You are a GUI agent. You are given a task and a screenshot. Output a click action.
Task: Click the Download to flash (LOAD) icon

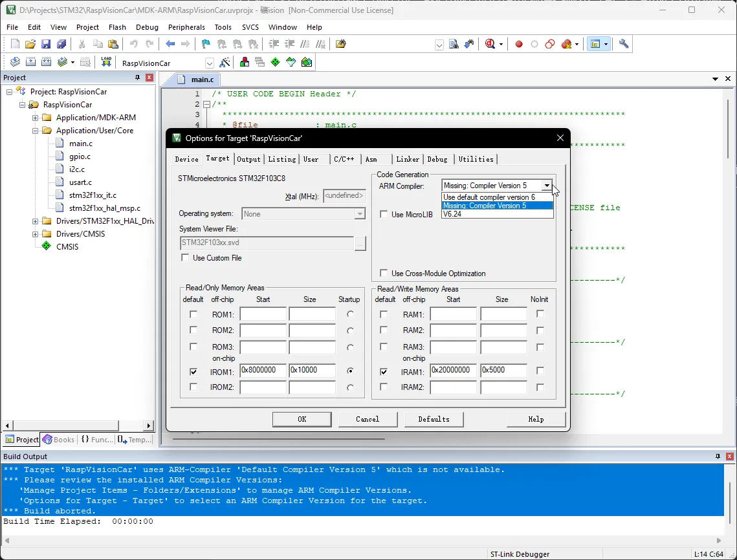[106, 63]
